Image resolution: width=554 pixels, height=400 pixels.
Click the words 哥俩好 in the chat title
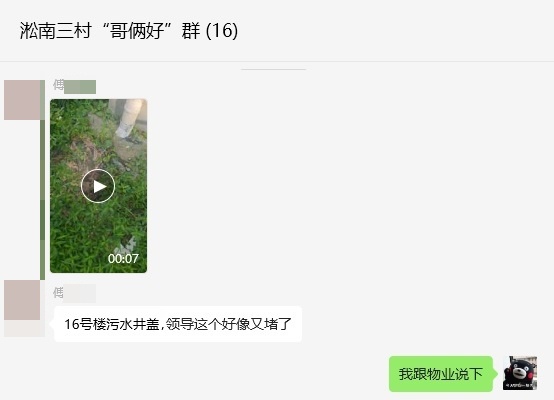click(x=137, y=30)
